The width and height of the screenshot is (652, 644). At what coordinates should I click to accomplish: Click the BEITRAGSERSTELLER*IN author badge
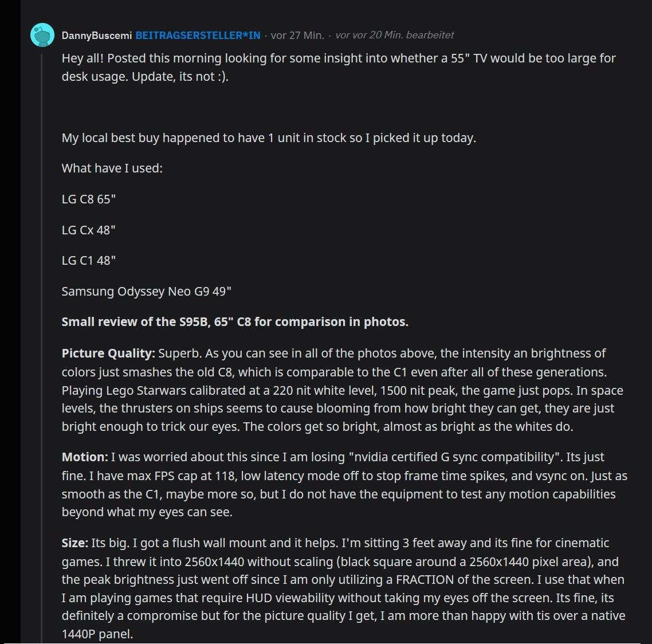click(x=198, y=36)
